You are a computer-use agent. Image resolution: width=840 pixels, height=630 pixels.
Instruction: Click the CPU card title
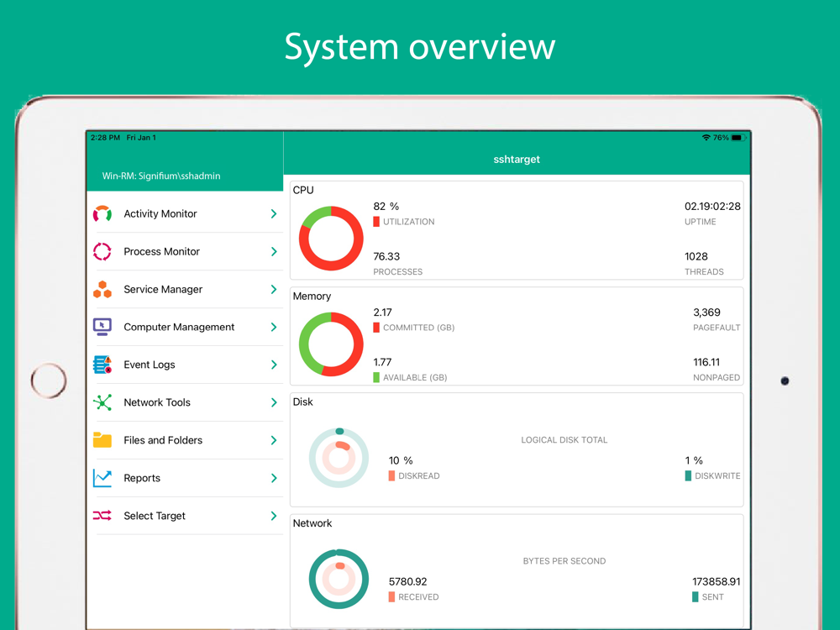click(x=303, y=190)
